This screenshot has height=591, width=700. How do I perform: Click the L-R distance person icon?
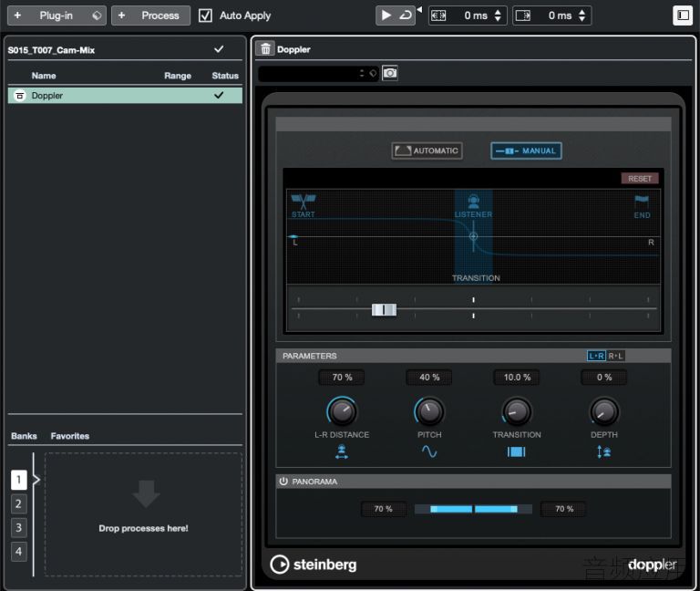tap(342, 451)
